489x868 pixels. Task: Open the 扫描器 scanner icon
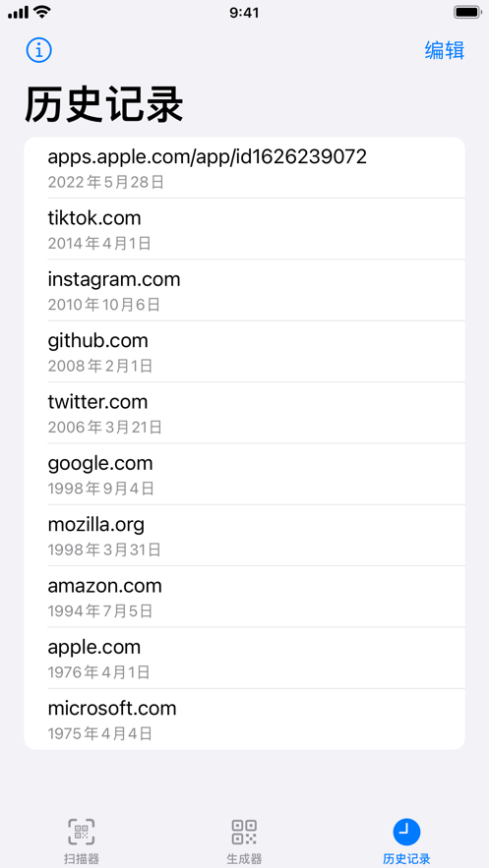82,832
